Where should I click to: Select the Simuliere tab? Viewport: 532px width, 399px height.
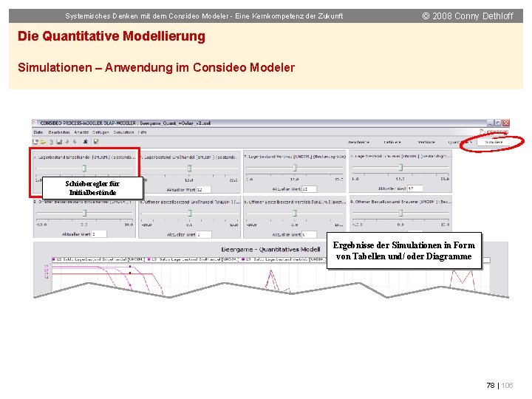click(494, 142)
